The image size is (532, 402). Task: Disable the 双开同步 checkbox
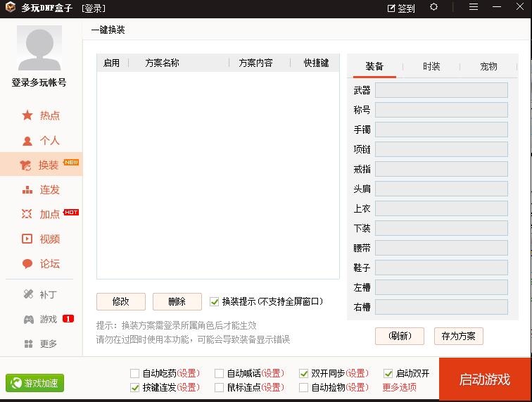tap(304, 373)
